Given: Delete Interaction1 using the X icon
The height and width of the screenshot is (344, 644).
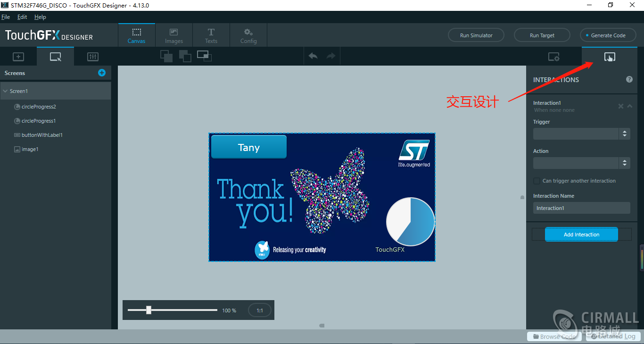Looking at the screenshot, I should (x=621, y=106).
